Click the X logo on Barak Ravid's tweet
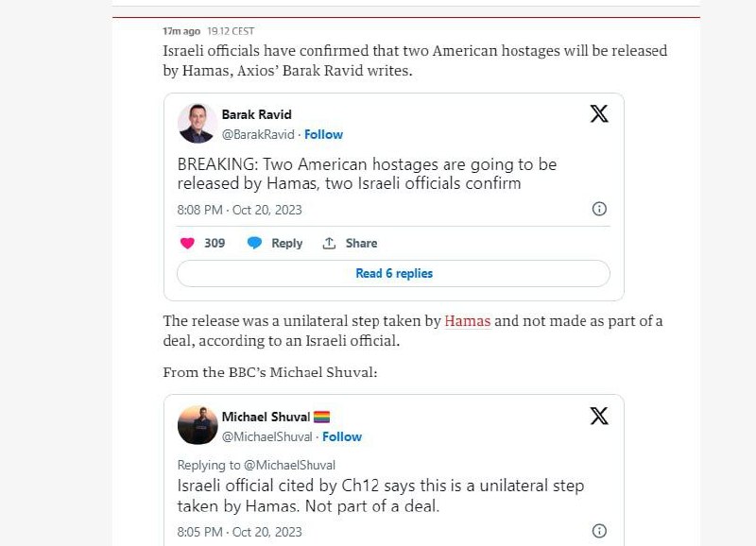The image size is (756, 546). pyautogui.click(x=599, y=114)
